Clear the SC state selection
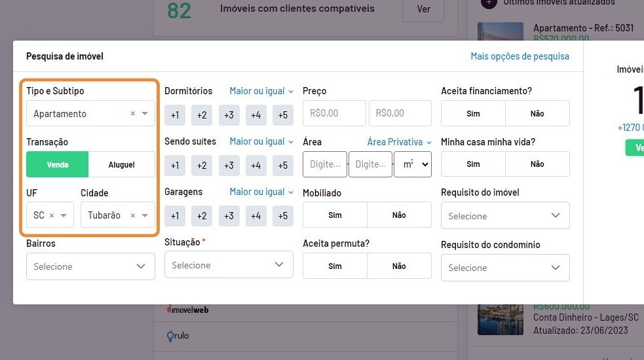Image resolution: width=644 pixels, height=360 pixels. pyautogui.click(x=52, y=215)
